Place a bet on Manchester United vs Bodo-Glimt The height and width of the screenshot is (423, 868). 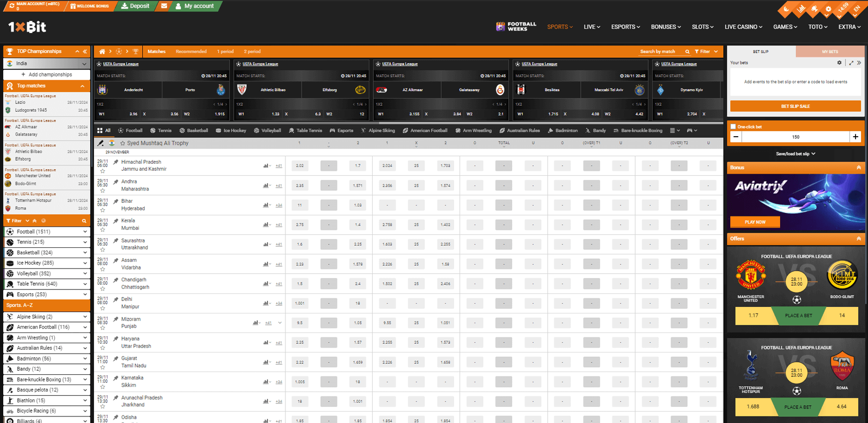click(x=798, y=316)
